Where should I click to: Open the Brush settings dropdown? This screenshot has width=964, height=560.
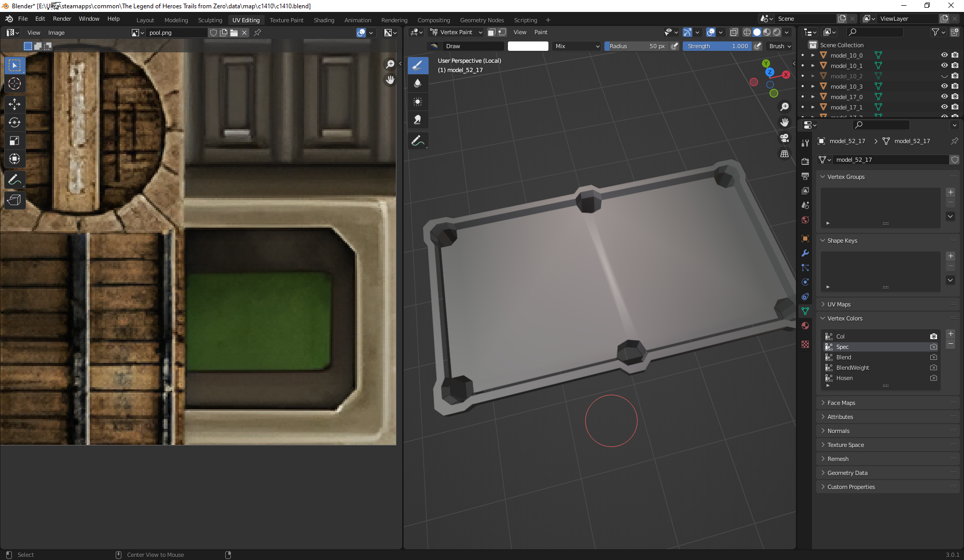(x=780, y=46)
